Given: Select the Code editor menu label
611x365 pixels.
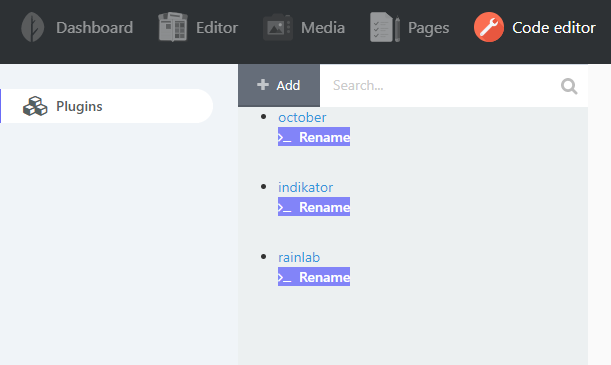Looking at the screenshot, I should [554, 28].
